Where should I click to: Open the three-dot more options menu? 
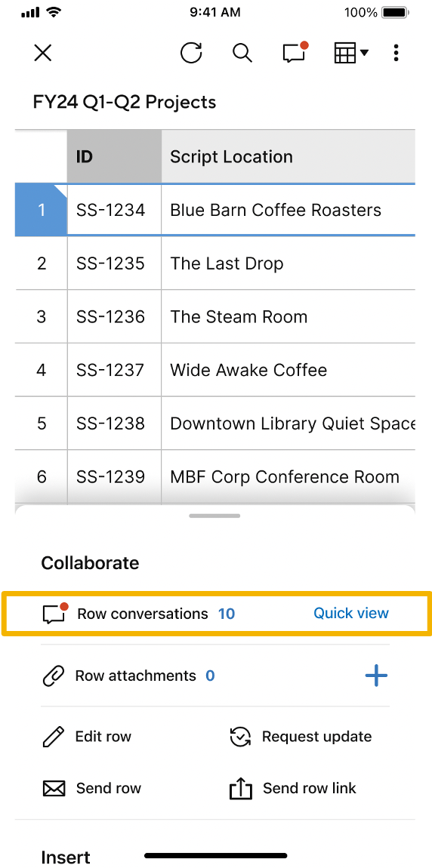[x=396, y=53]
